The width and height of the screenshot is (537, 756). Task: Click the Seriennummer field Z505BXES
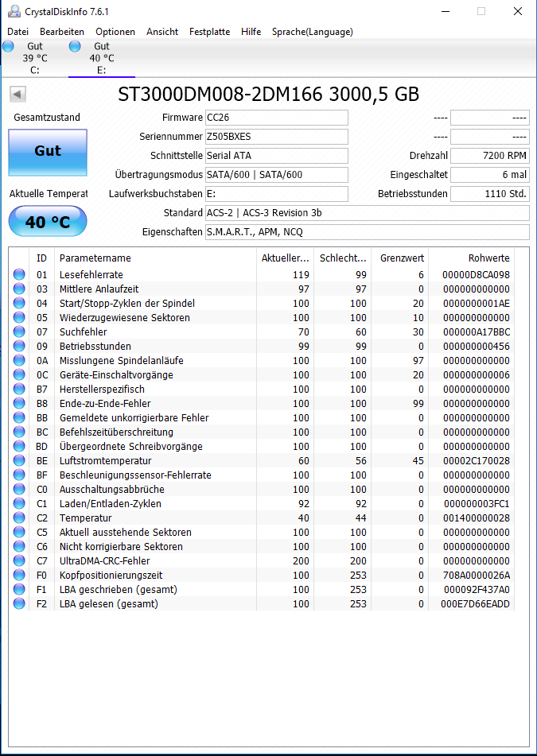click(277, 137)
